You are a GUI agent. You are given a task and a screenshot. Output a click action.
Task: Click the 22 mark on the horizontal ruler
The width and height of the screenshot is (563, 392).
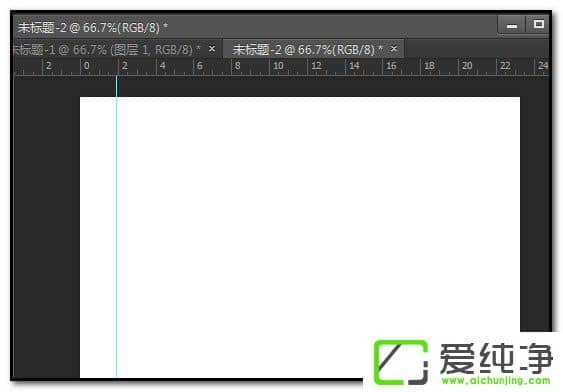pyautogui.click(x=505, y=66)
